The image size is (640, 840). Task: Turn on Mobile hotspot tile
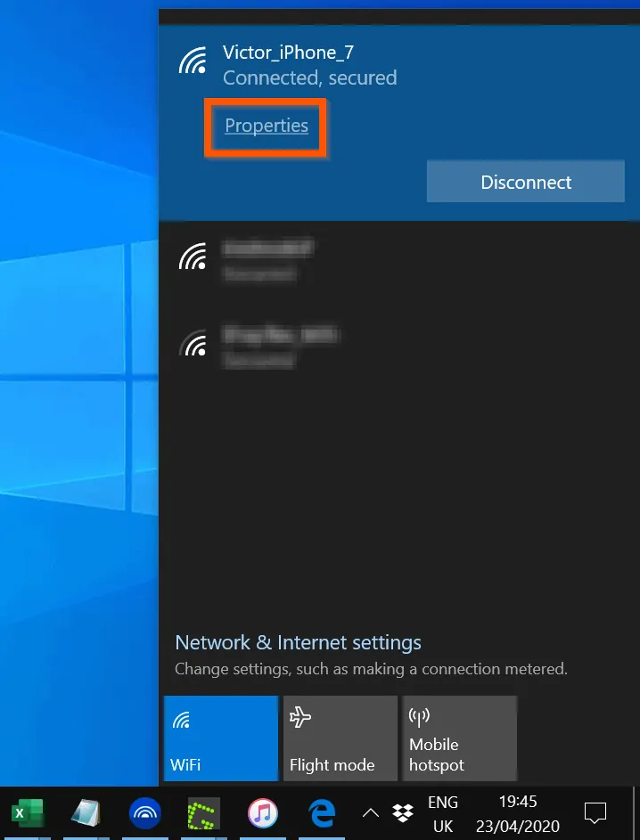click(459, 738)
